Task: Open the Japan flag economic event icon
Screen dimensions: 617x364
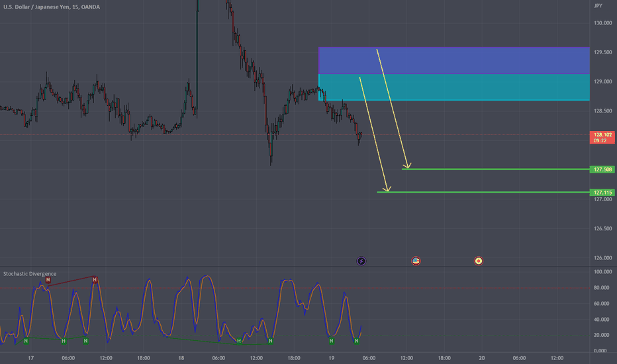Action: coord(478,261)
